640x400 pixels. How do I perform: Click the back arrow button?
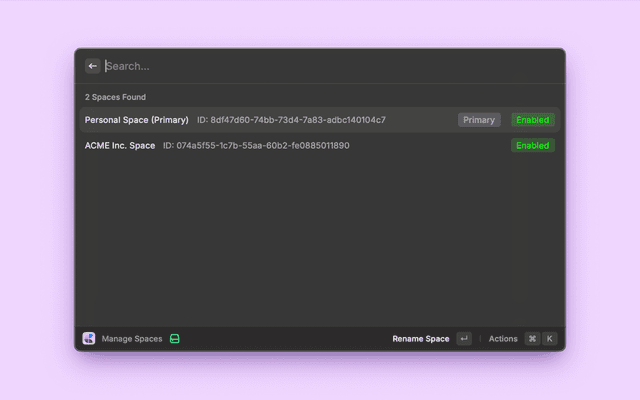click(93, 66)
